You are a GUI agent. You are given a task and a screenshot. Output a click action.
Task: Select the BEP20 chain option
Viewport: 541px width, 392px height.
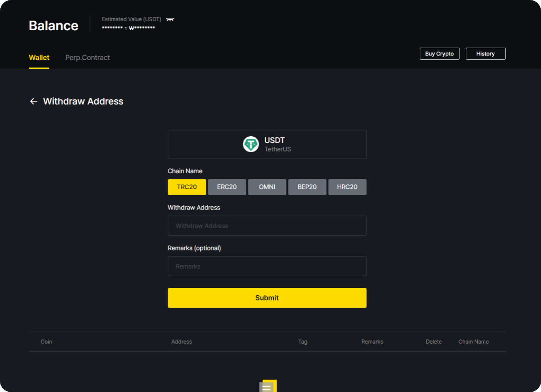(x=307, y=187)
